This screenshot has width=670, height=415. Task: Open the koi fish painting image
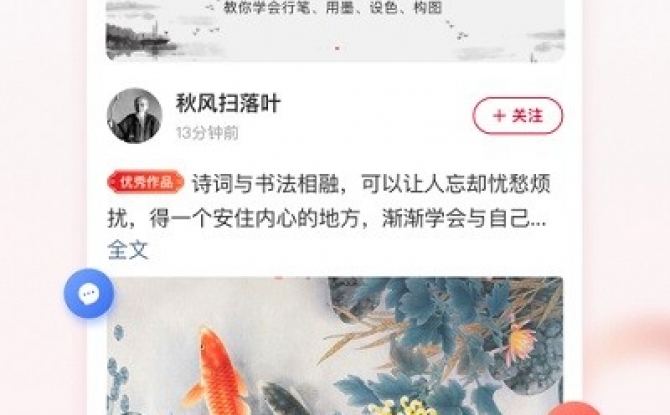click(335, 346)
